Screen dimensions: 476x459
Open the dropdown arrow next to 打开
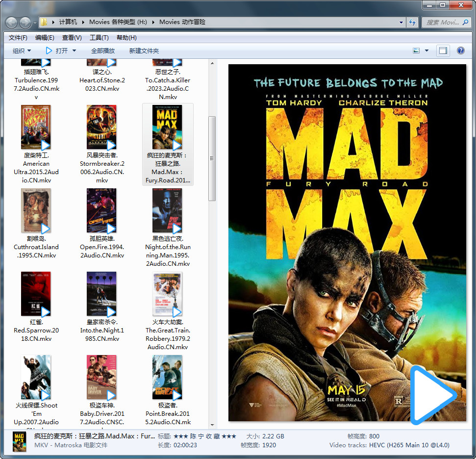coord(74,51)
